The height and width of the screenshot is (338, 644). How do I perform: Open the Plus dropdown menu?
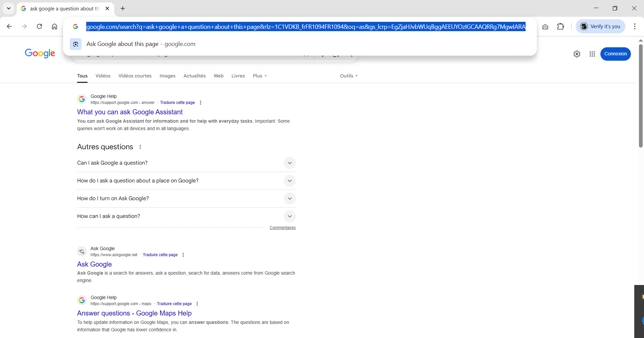click(260, 76)
